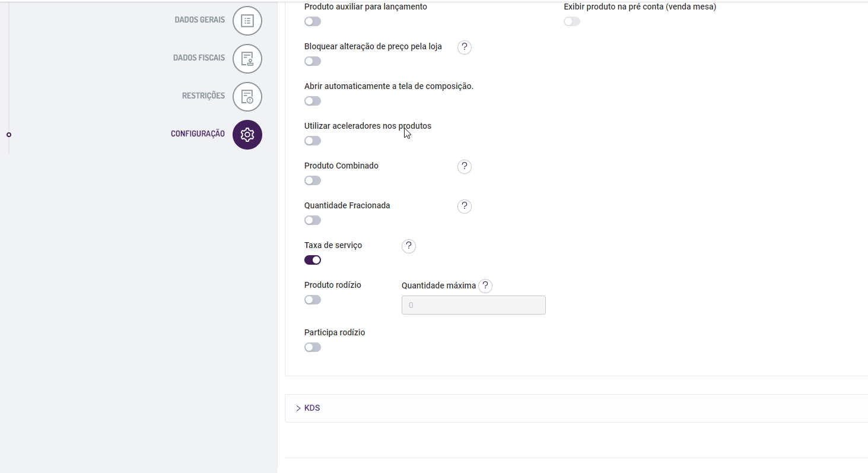Open the Dados Gerais step icon
Viewport: 868px width, 473px height.
tap(247, 21)
